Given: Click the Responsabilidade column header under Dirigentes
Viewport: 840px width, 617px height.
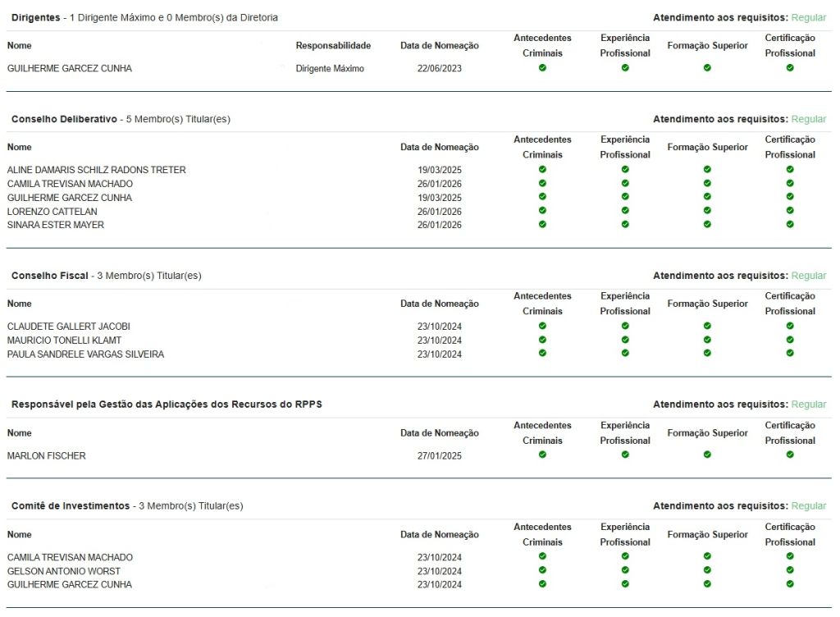Looking at the screenshot, I should click(333, 46).
